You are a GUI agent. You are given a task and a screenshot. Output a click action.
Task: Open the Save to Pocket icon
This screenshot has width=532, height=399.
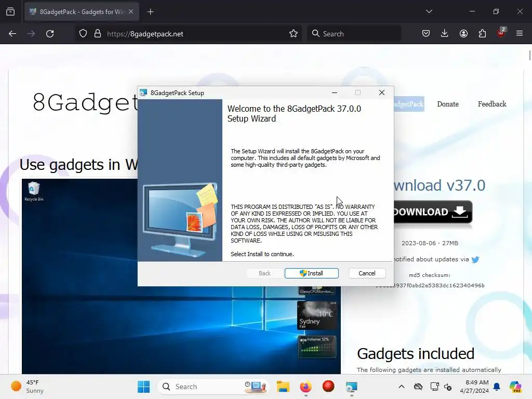tap(426, 34)
